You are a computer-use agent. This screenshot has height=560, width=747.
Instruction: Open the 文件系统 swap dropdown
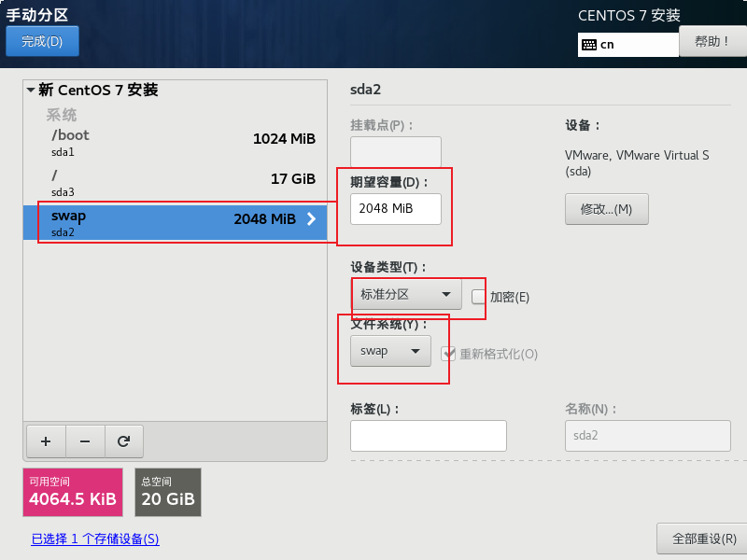tap(390, 351)
